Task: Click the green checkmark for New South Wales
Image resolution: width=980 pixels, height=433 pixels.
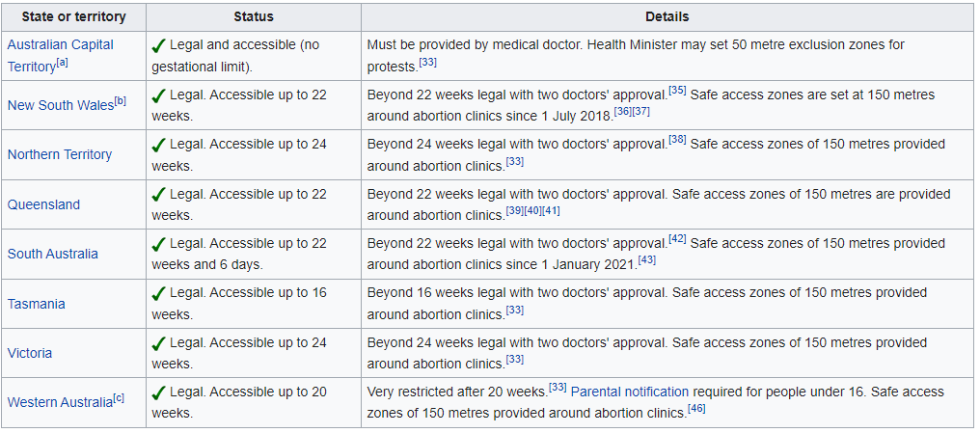Action: (159, 95)
